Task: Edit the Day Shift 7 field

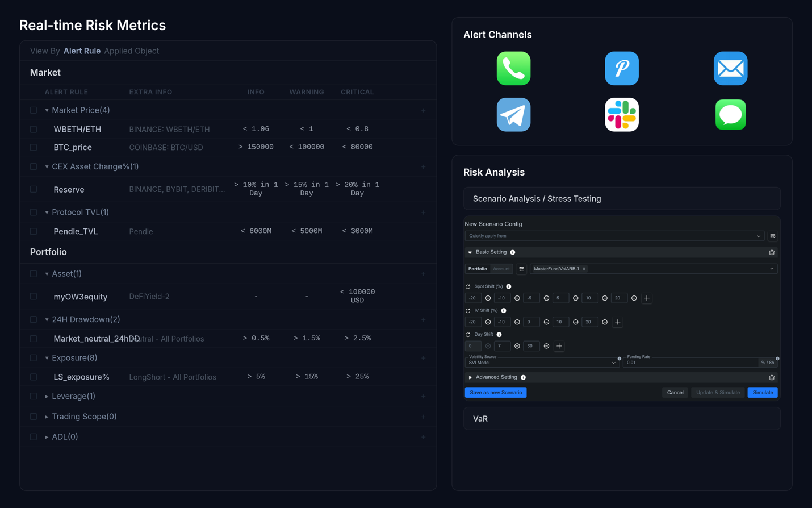Action: click(502, 346)
